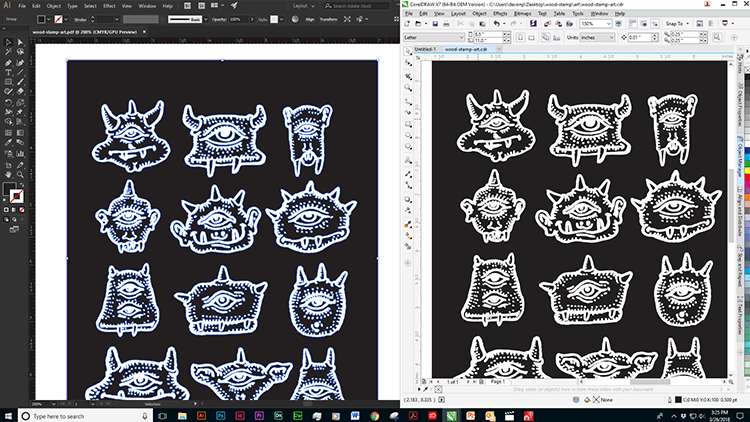Click the Windows taskbar search box

pyautogui.click(x=84, y=416)
